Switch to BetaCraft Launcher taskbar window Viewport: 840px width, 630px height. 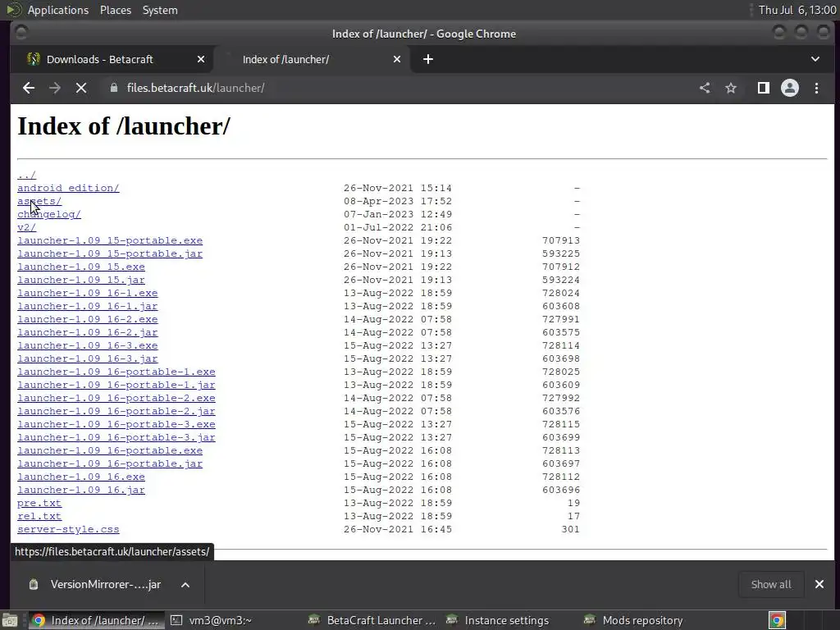373,620
